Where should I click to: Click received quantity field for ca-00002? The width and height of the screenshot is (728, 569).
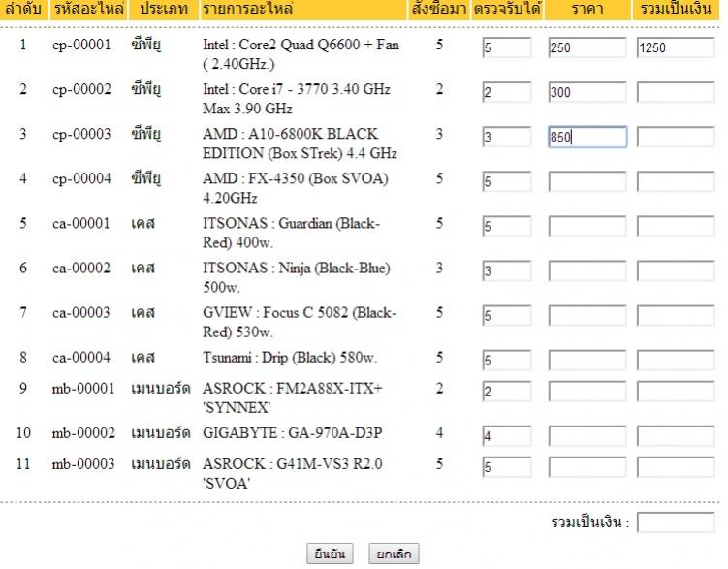(507, 270)
